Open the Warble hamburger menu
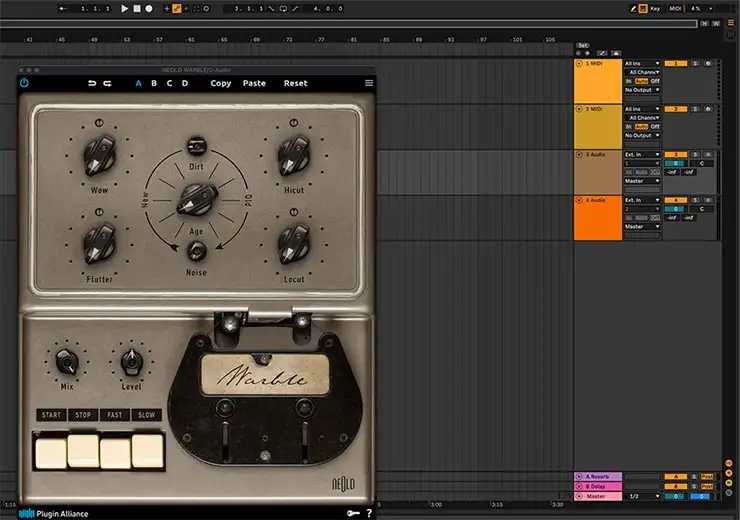740x520 pixels. point(369,83)
